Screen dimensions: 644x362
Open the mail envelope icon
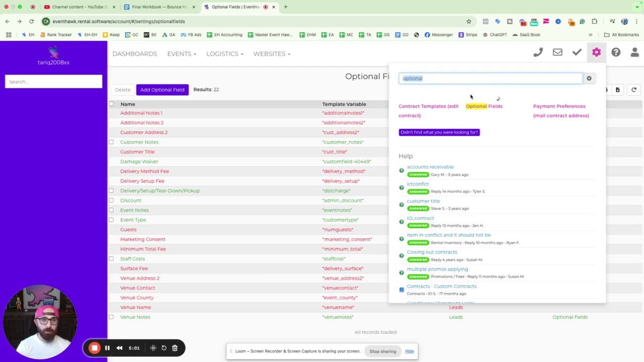point(557,52)
